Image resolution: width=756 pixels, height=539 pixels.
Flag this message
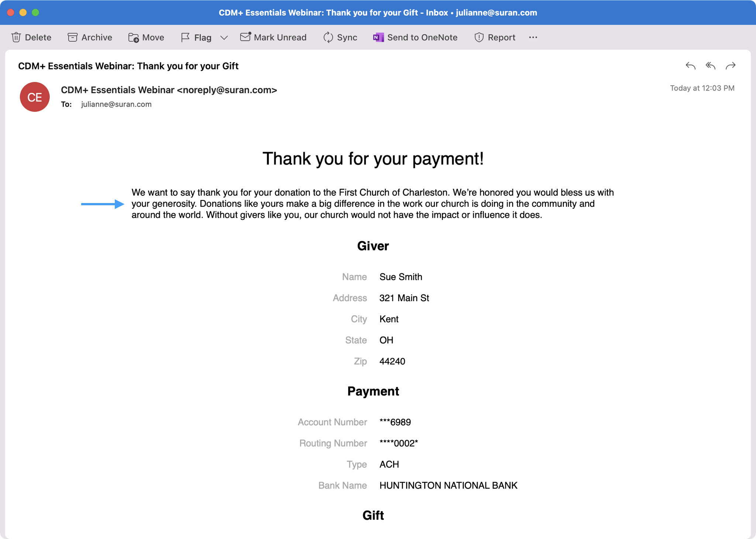(196, 37)
